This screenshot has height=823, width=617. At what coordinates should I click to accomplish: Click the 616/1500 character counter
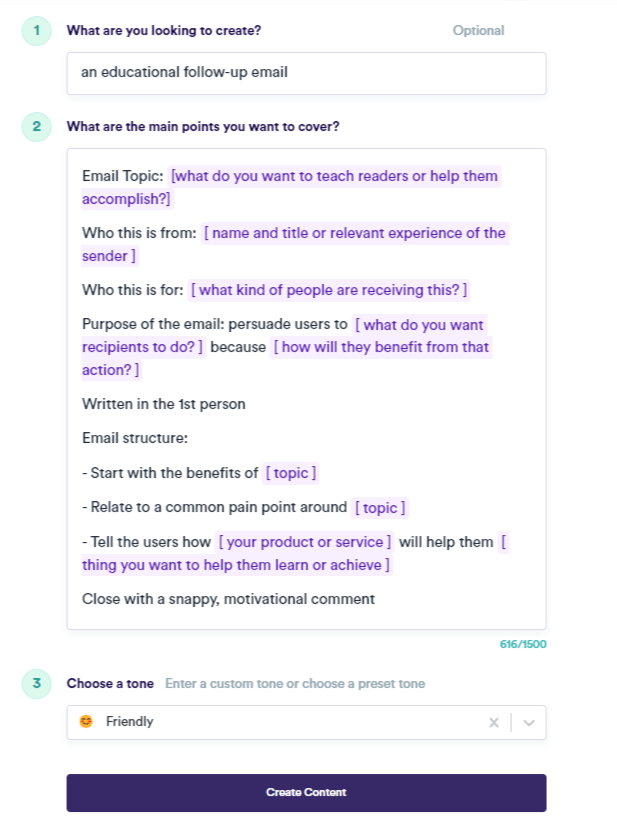[522, 644]
